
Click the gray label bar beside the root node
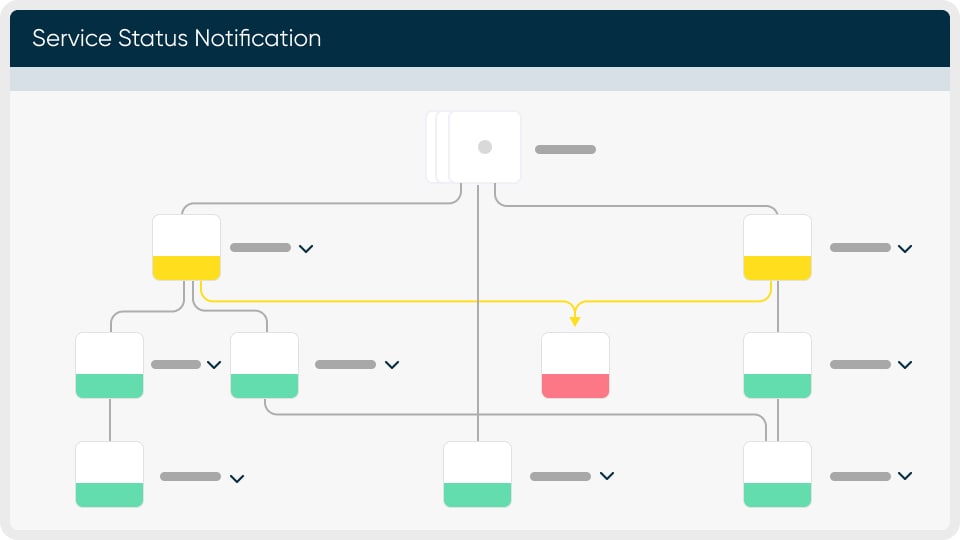point(565,149)
